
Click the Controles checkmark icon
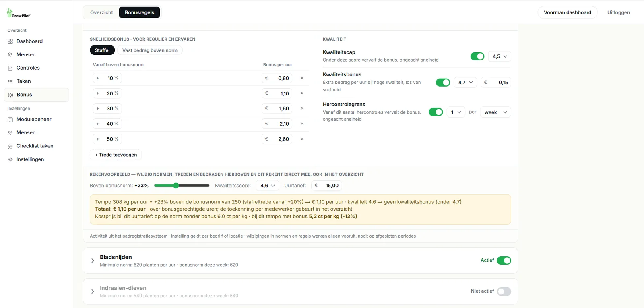pos(10,68)
